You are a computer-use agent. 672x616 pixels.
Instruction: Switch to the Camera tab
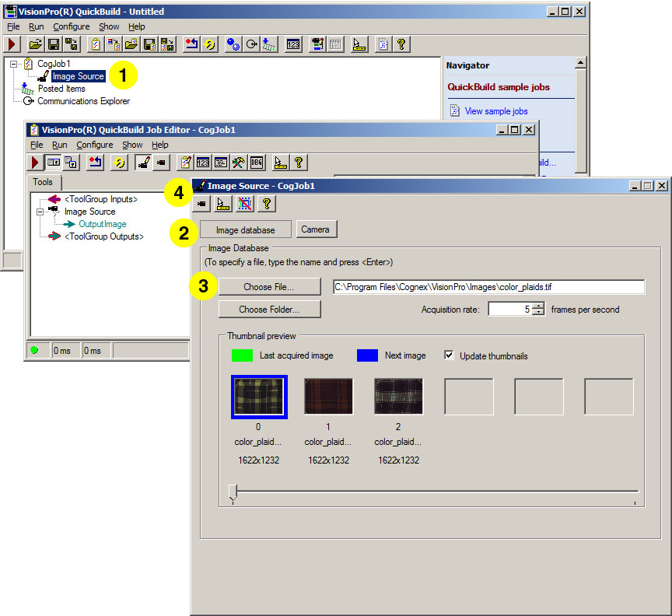coord(317,229)
